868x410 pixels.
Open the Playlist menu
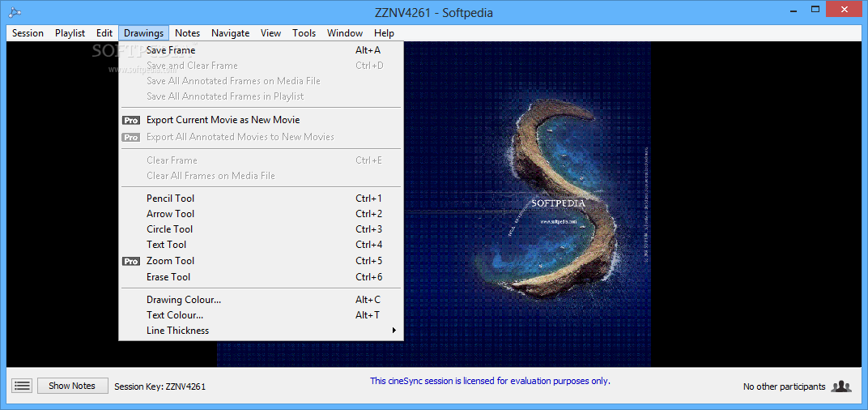click(x=70, y=33)
